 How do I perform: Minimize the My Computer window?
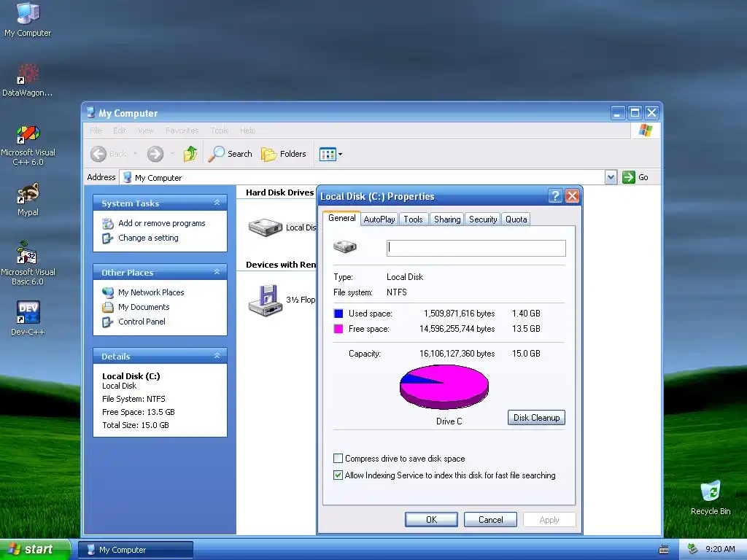[x=617, y=113]
